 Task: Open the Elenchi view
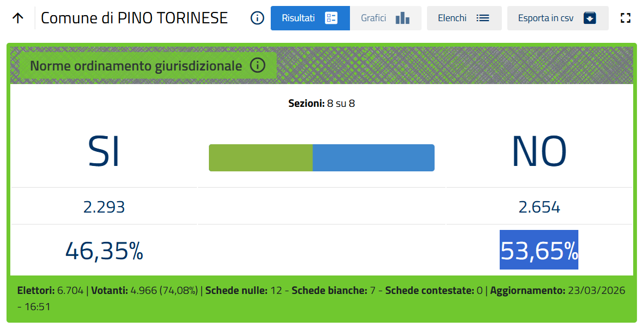(x=452, y=18)
